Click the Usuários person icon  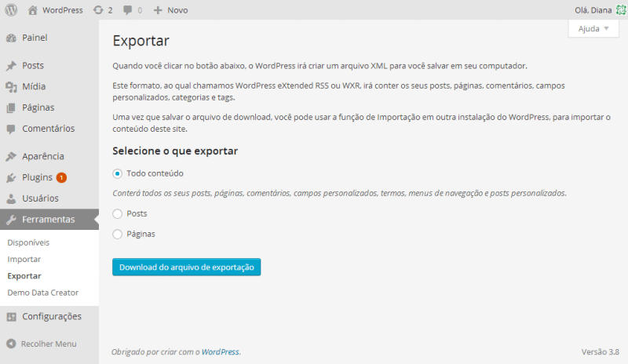pyautogui.click(x=11, y=198)
